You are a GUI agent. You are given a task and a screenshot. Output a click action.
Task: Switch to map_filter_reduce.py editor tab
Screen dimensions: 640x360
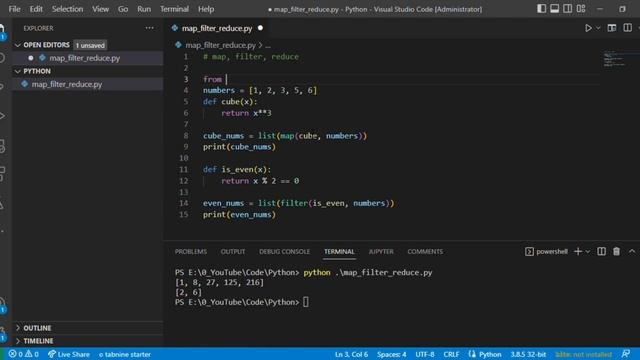coord(217,28)
